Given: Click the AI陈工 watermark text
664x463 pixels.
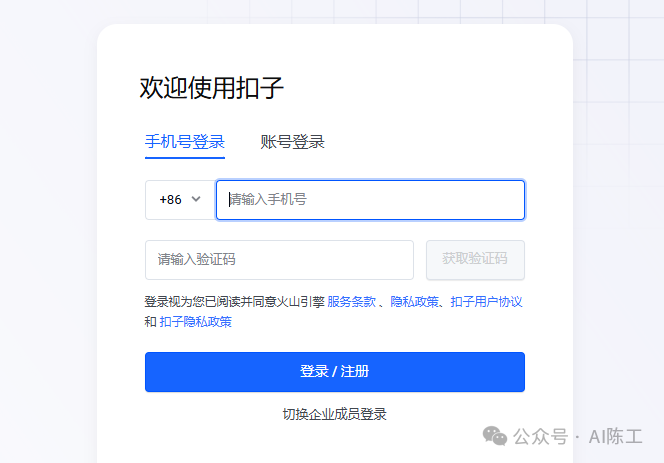Looking at the screenshot, I should click(615, 437).
